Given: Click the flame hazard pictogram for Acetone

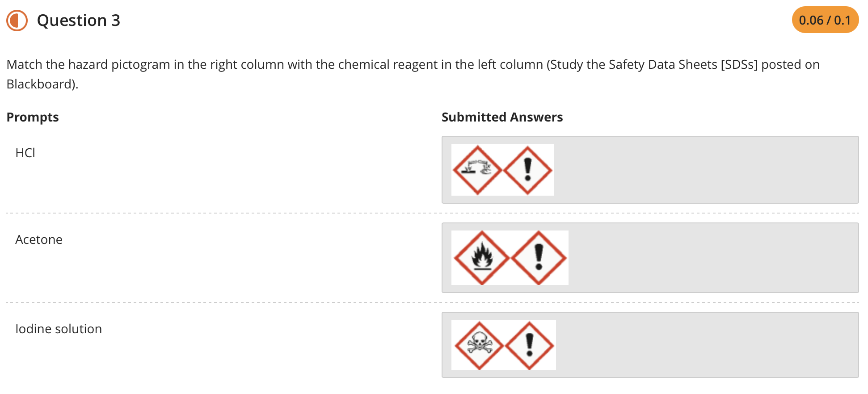Looking at the screenshot, I should (x=483, y=258).
